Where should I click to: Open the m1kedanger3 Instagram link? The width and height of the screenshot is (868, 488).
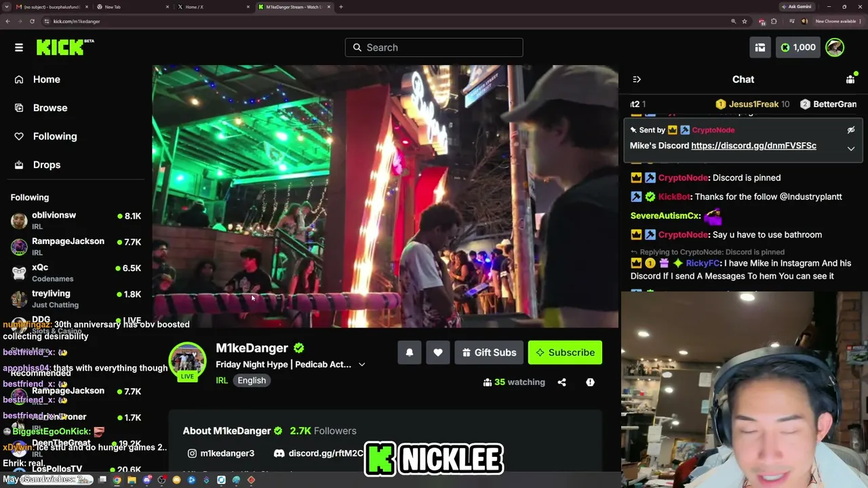coord(221,453)
